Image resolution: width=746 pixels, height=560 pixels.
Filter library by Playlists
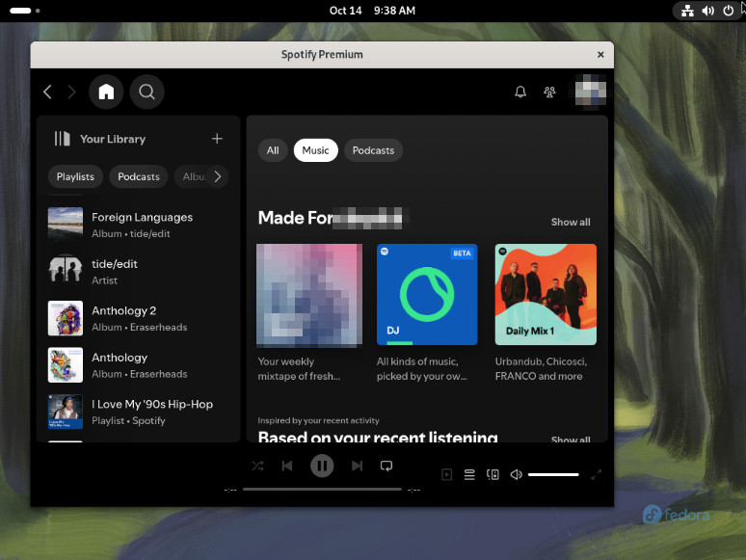point(75,176)
